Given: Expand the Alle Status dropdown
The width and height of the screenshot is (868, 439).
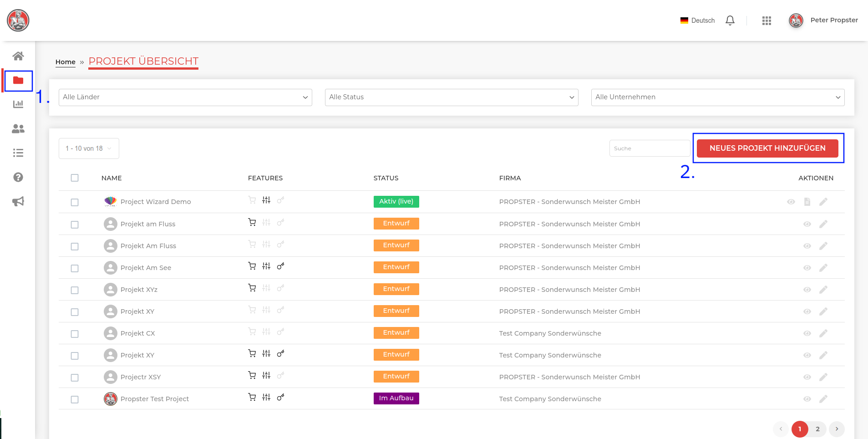Looking at the screenshot, I should (x=451, y=97).
